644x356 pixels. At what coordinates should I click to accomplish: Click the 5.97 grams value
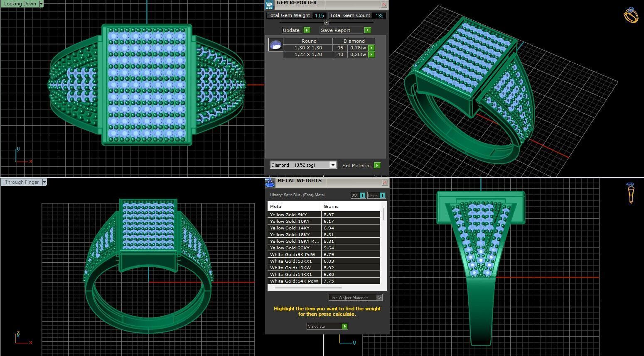click(329, 215)
